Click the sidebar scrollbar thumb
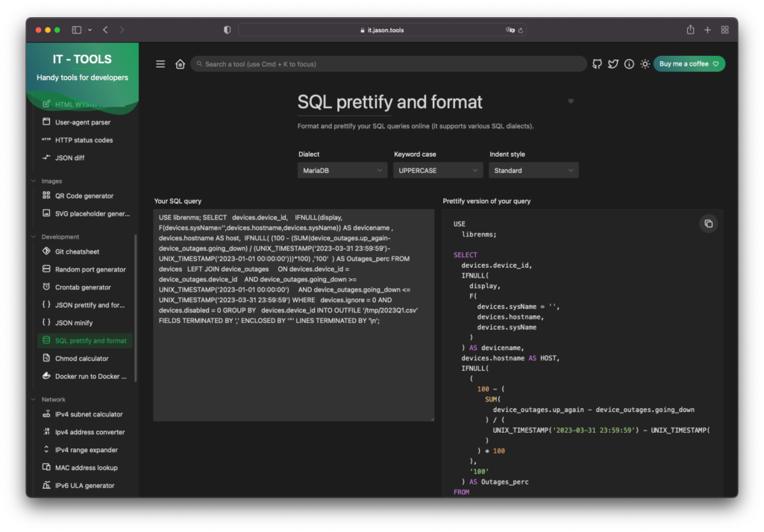 pos(136,308)
